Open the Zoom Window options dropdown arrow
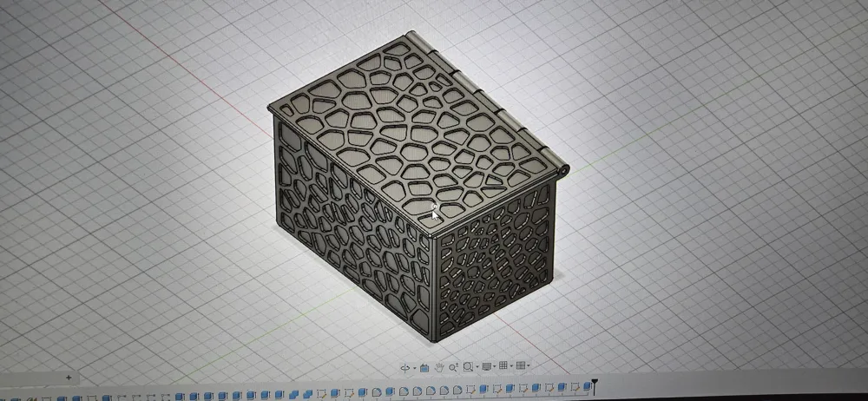 click(477, 366)
